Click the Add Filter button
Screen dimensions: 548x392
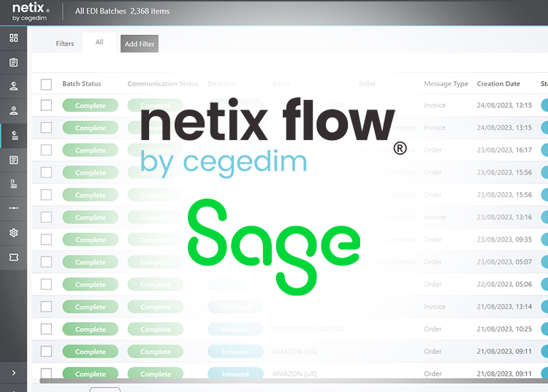point(140,44)
